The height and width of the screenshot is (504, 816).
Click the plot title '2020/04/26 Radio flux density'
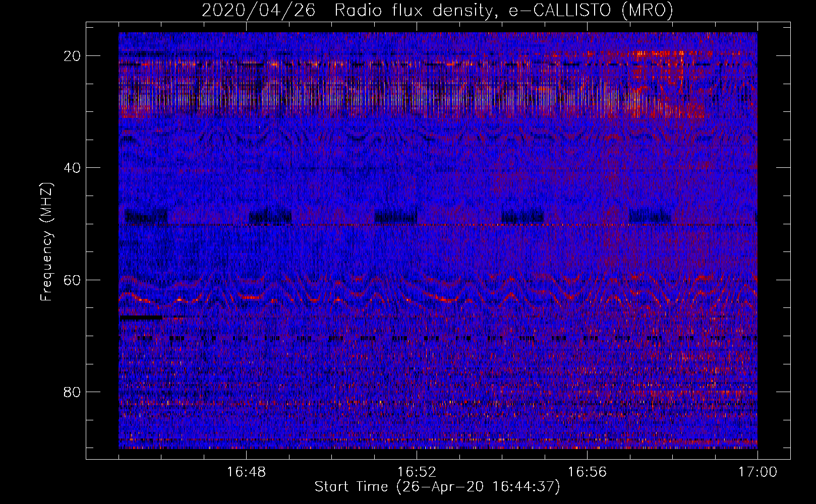[x=437, y=11]
